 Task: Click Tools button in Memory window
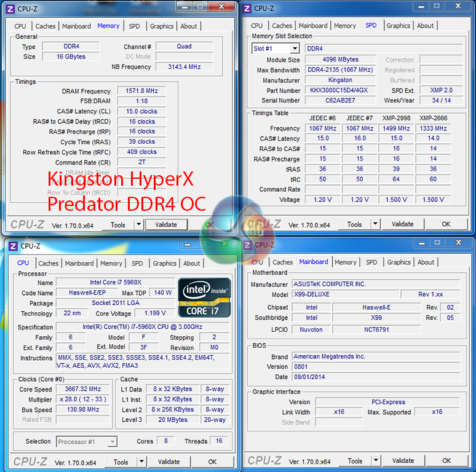(118, 225)
